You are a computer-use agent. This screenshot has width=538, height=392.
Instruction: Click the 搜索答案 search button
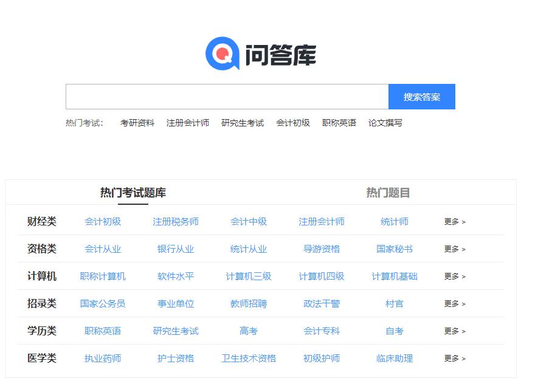click(421, 96)
